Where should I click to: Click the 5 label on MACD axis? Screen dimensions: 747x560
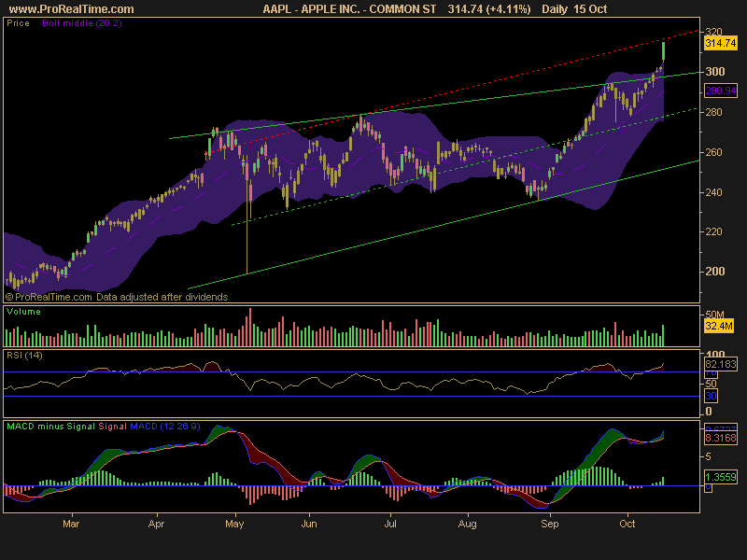pyautogui.click(x=709, y=456)
